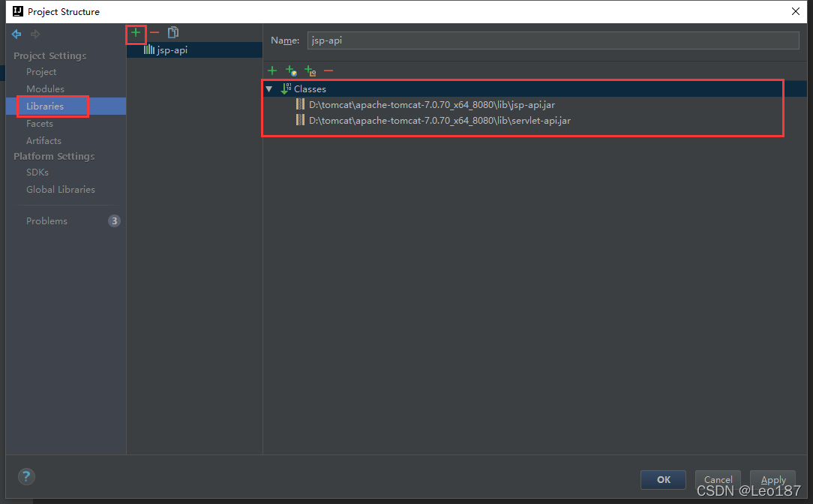The image size is (813, 504).
Task: Select the jsp-api.jar path entry
Action: 432,105
